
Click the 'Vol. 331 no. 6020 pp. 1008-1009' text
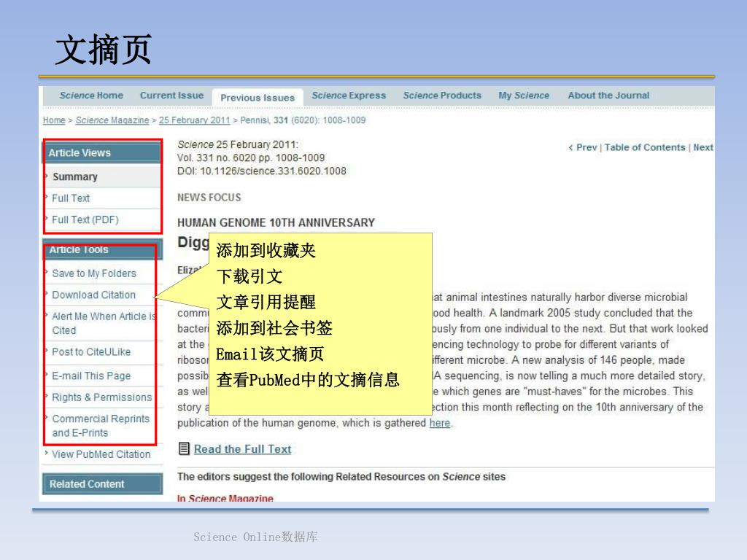pos(251,157)
